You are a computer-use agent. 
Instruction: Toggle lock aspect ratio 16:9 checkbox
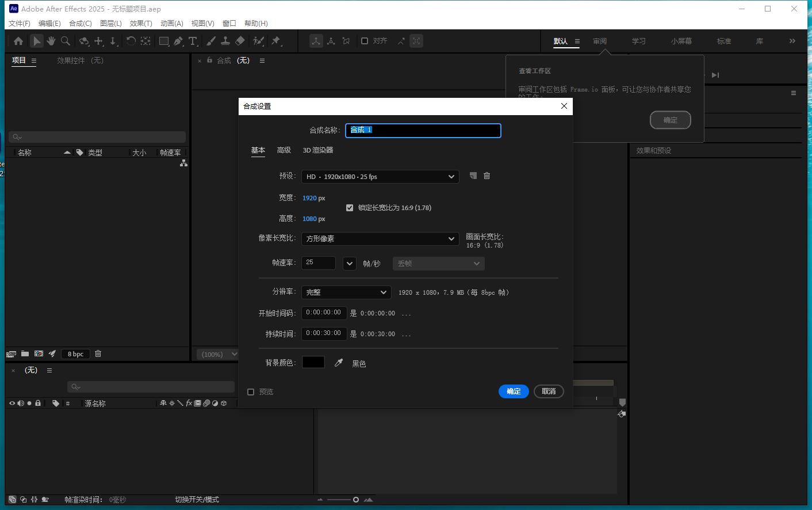(350, 208)
